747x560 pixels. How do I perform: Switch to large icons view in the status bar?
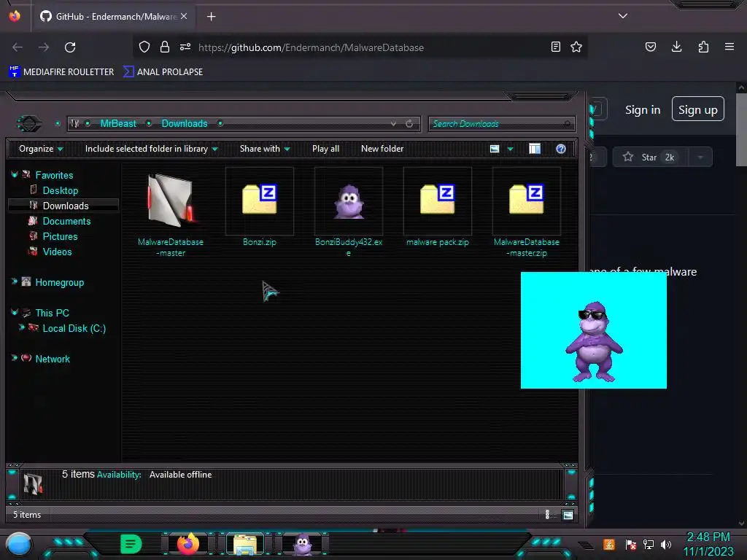pos(568,515)
